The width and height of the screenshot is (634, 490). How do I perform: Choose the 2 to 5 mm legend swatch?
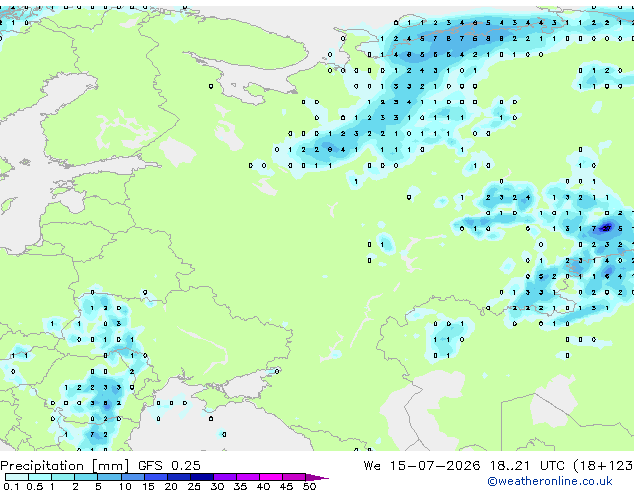pyautogui.click(x=86, y=477)
